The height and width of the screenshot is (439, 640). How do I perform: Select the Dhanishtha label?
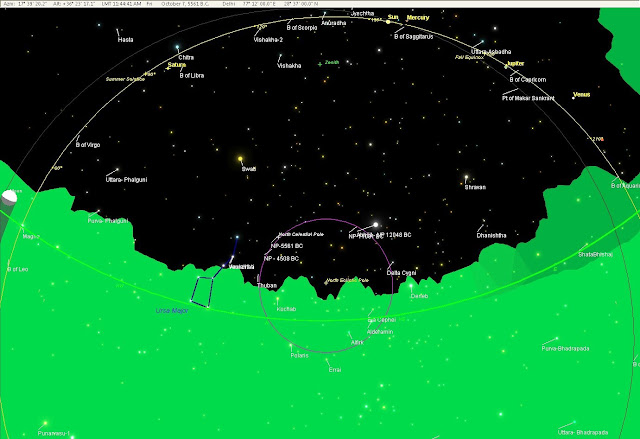pos(491,235)
